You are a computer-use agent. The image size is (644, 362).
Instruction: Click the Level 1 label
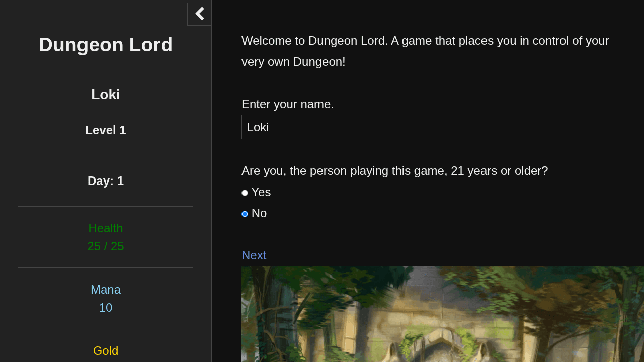[106, 130]
